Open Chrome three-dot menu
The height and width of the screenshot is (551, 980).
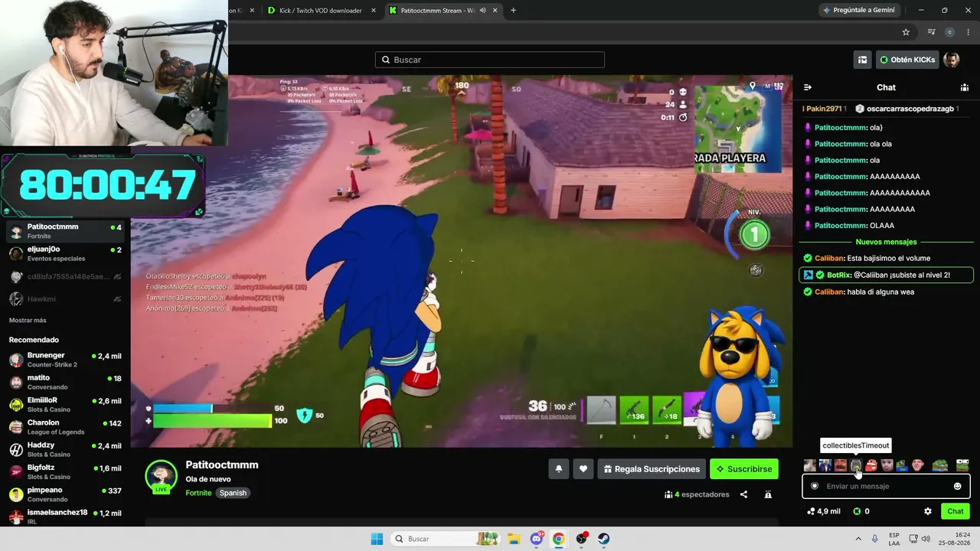tap(969, 32)
